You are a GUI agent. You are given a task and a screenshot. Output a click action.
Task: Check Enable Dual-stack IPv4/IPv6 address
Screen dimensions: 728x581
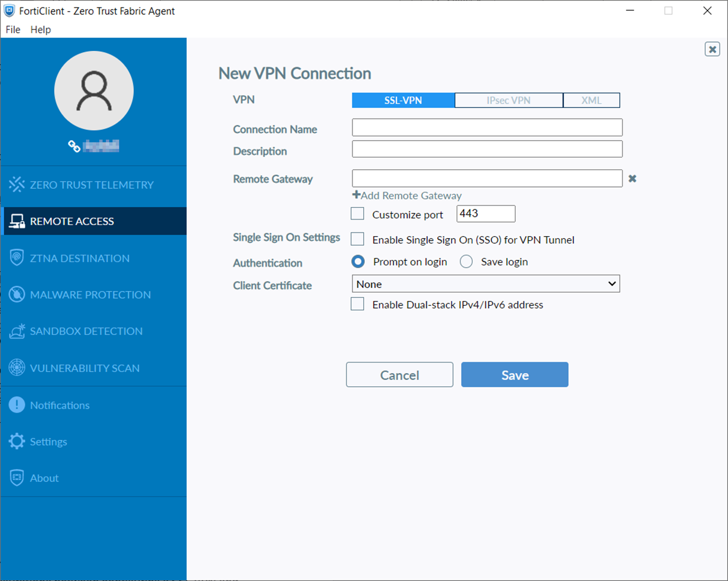[x=357, y=304]
